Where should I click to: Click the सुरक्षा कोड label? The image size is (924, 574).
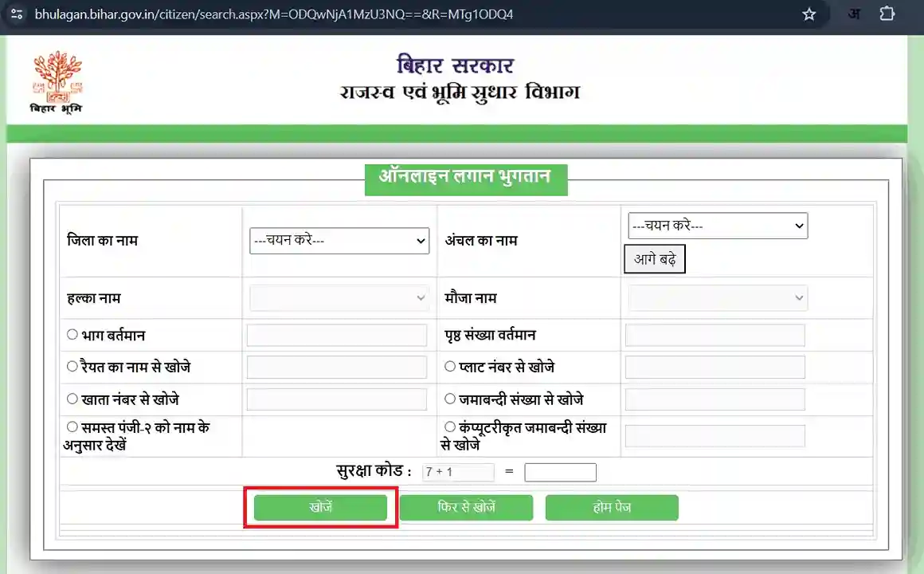374,471
